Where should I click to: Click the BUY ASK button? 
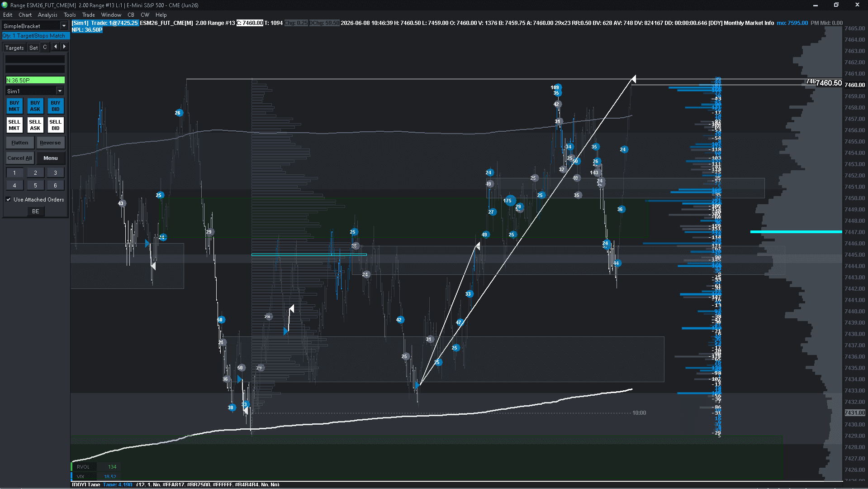[x=35, y=106]
